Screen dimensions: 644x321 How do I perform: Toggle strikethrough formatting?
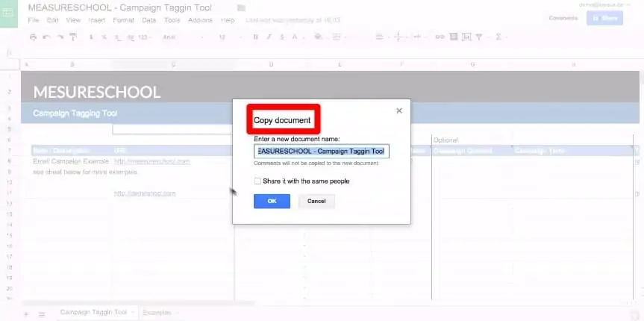point(282,37)
